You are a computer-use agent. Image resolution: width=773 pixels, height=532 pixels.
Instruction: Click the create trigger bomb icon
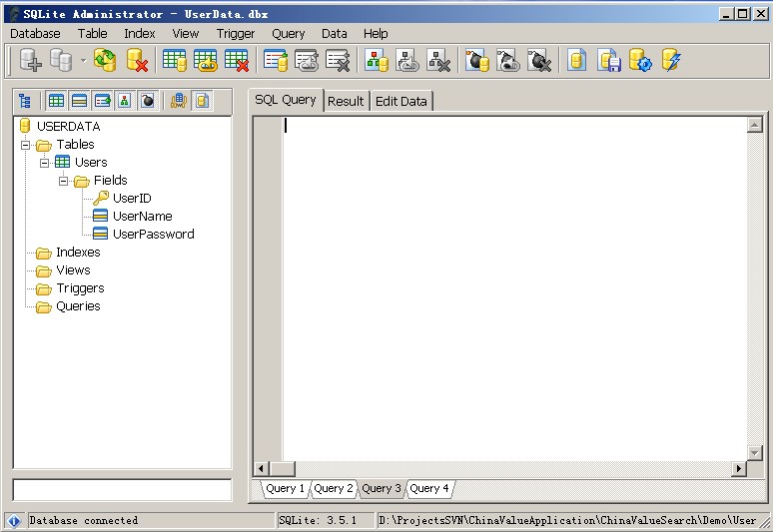(477, 61)
